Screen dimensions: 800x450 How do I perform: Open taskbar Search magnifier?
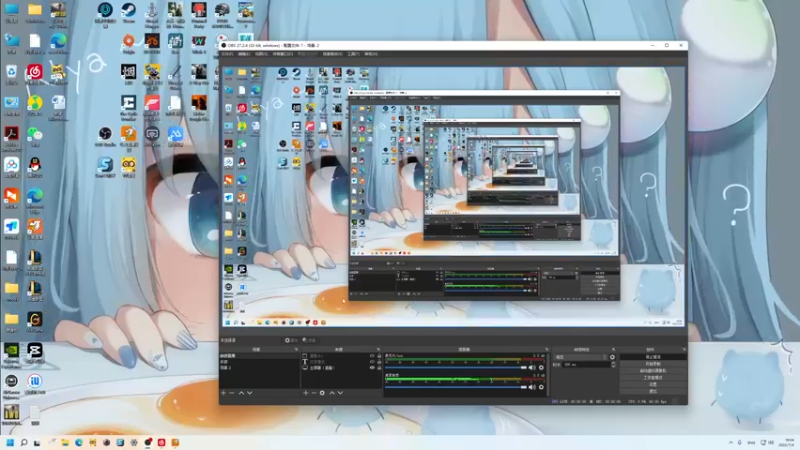click(23, 442)
